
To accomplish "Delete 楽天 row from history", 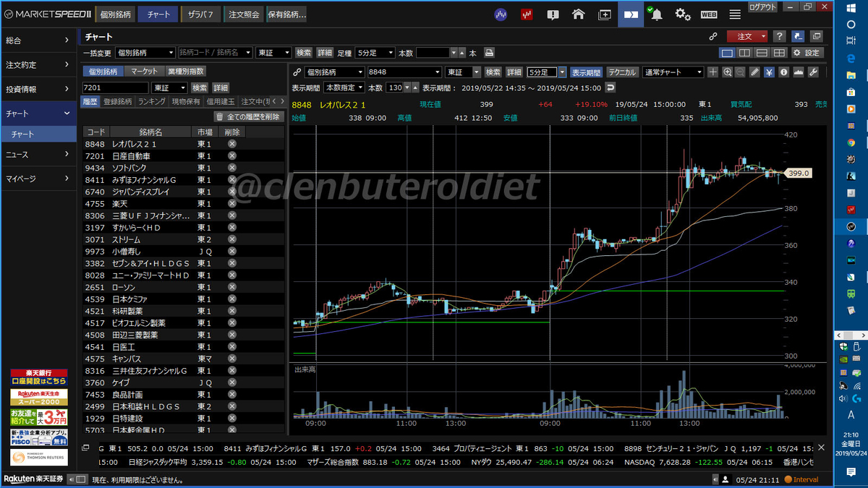I will [x=232, y=204].
